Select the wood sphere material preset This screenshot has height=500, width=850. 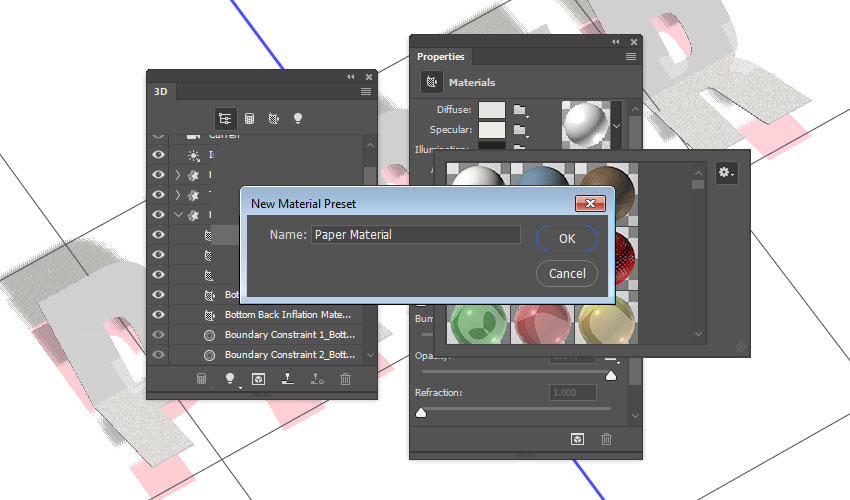(x=606, y=175)
